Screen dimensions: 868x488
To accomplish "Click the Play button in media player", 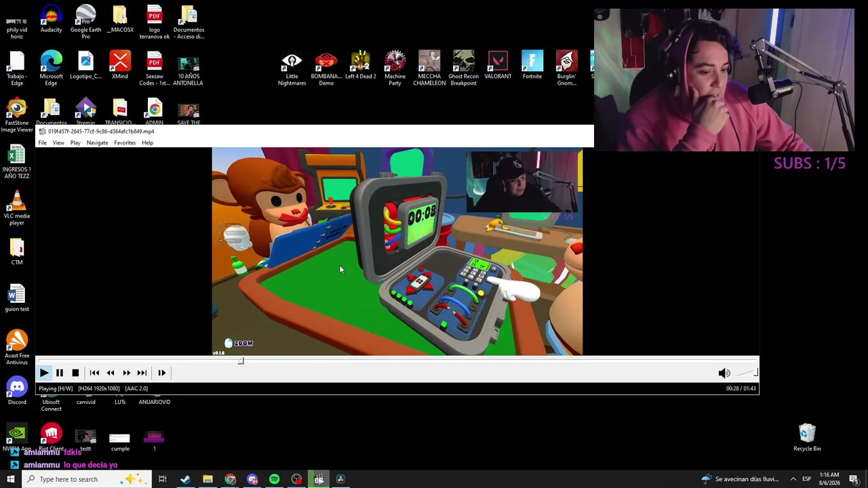I will (44, 373).
